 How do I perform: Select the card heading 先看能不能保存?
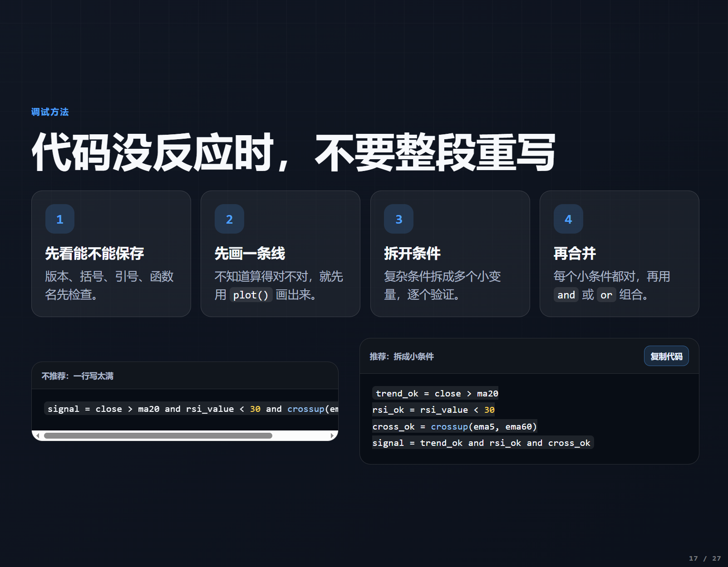tap(94, 253)
